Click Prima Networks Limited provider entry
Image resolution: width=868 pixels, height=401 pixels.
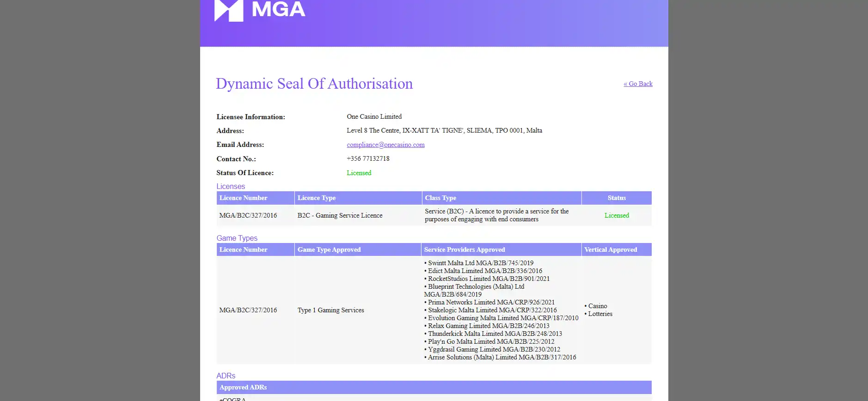[489, 302]
